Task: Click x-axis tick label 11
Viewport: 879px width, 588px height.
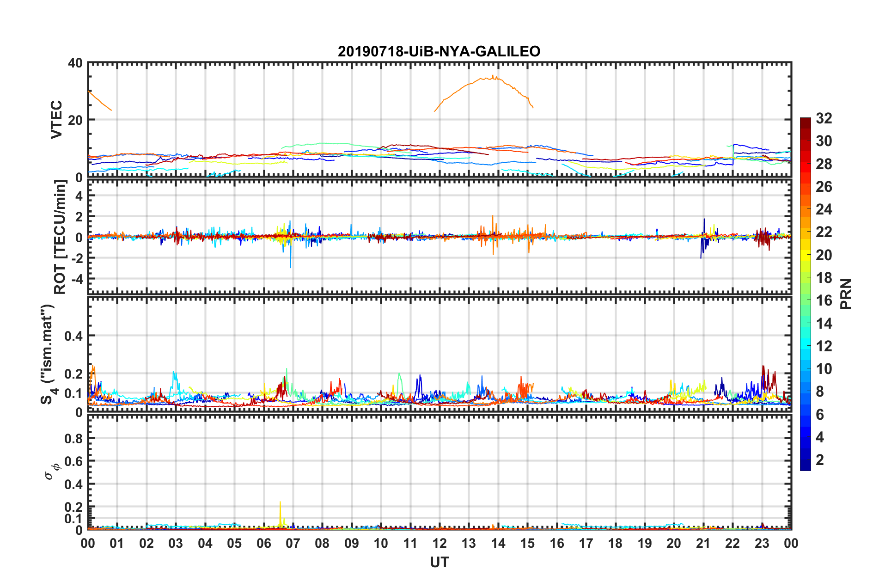Action: point(410,543)
